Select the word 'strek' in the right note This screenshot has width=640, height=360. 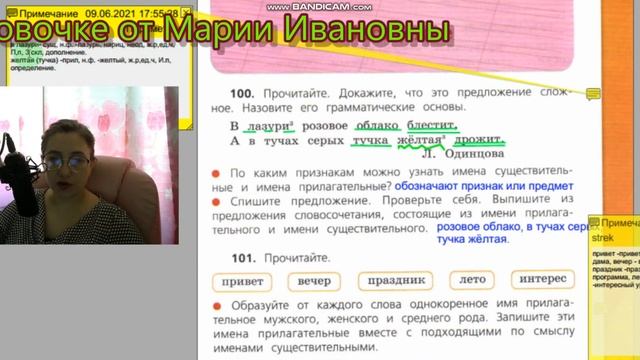click(603, 238)
